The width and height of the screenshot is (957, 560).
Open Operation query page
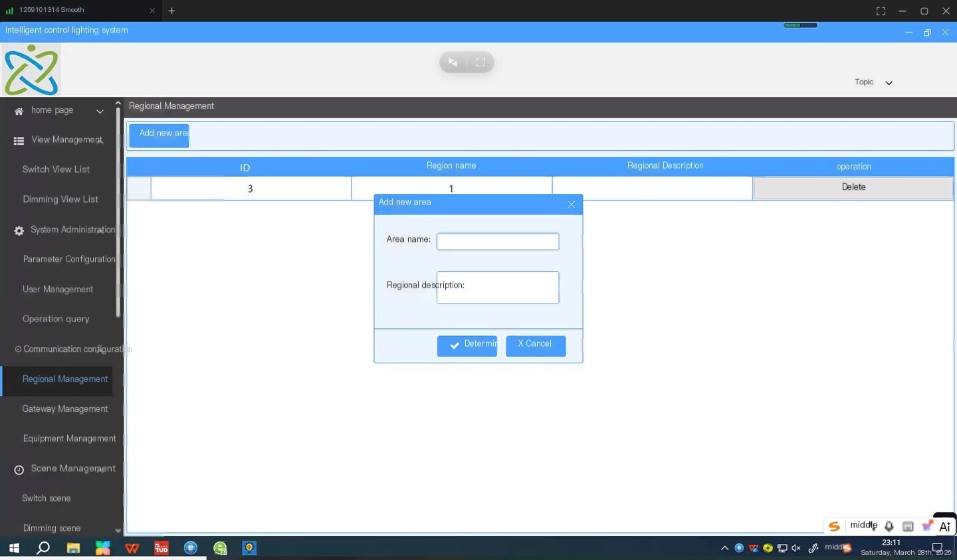[x=56, y=319]
